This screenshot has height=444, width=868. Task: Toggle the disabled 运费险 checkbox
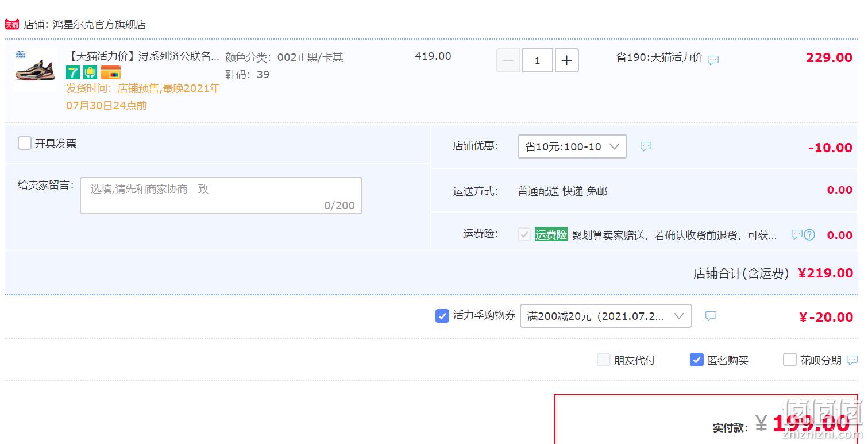coord(524,234)
